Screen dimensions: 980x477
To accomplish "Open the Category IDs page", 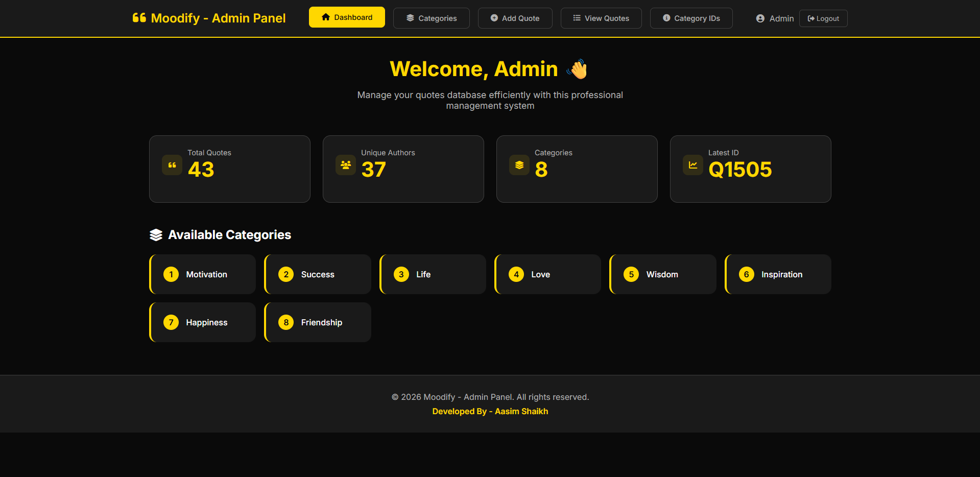I will 691,18.
